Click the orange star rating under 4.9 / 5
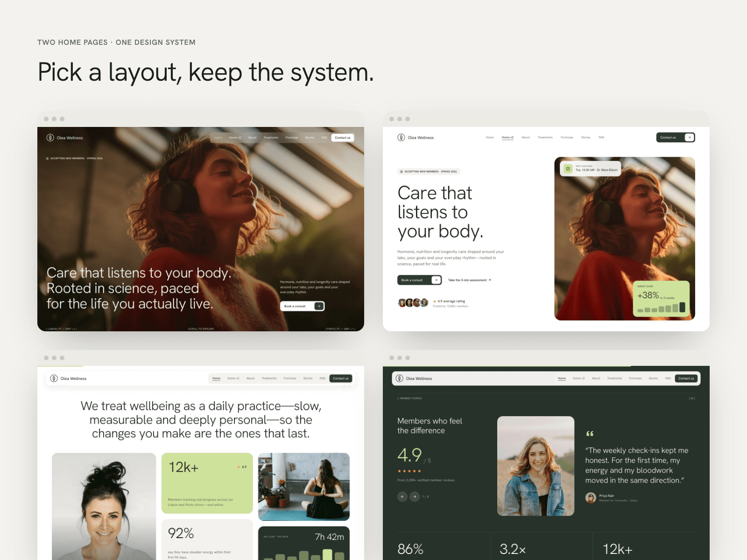The height and width of the screenshot is (560, 747). tap(409, 471)
